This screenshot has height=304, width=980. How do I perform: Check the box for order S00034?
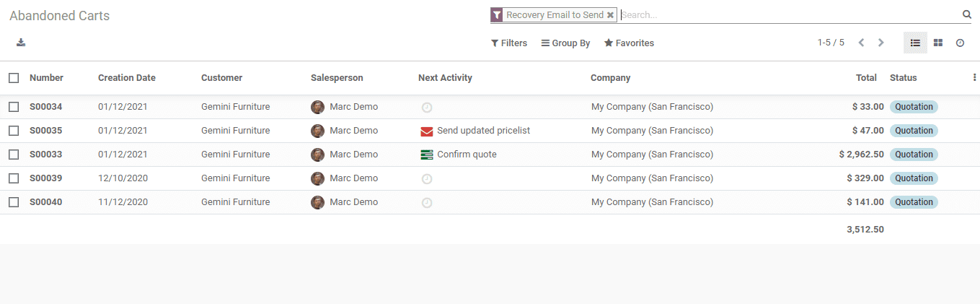(x=14, y=107)
